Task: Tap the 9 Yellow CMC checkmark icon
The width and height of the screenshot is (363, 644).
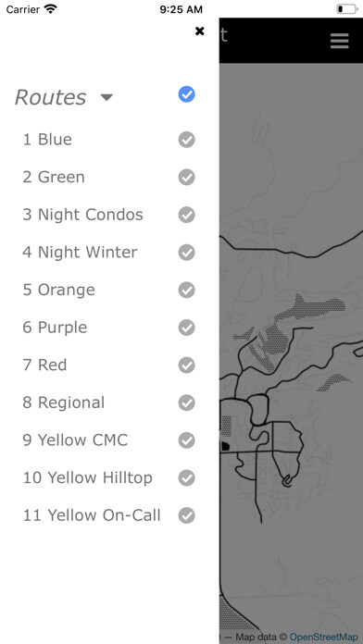Action: point(187,440)
